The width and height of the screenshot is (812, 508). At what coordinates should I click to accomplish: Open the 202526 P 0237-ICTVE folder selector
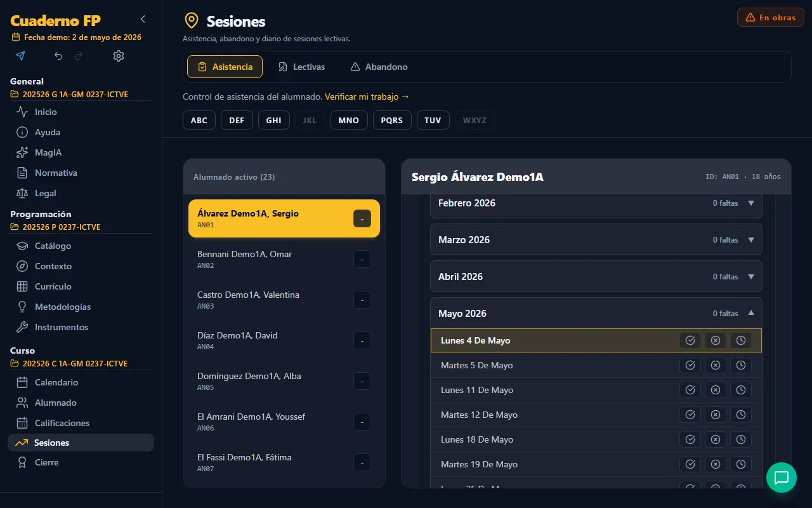tap(56, 227)
